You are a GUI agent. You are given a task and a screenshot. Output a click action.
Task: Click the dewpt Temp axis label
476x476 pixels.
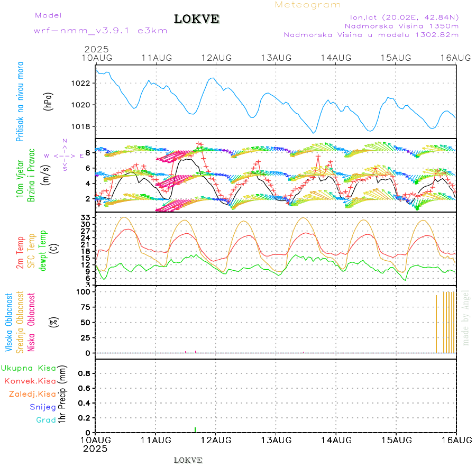[43, 250]
